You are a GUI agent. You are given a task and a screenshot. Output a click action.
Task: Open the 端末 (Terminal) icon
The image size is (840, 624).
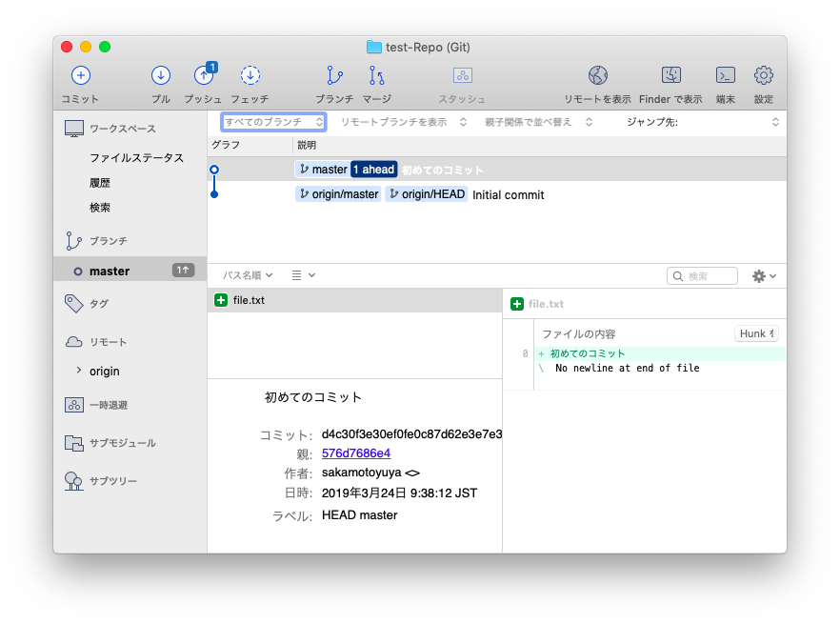725,75
